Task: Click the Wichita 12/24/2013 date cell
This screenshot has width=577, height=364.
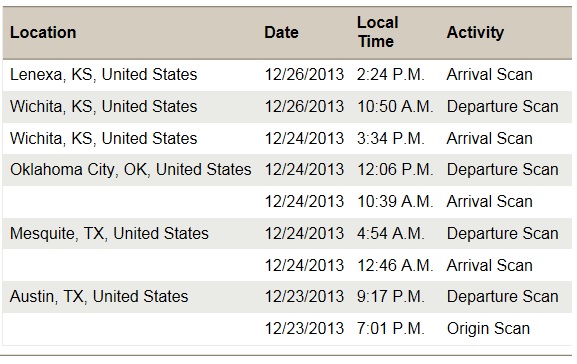Action: click(304, 139)
